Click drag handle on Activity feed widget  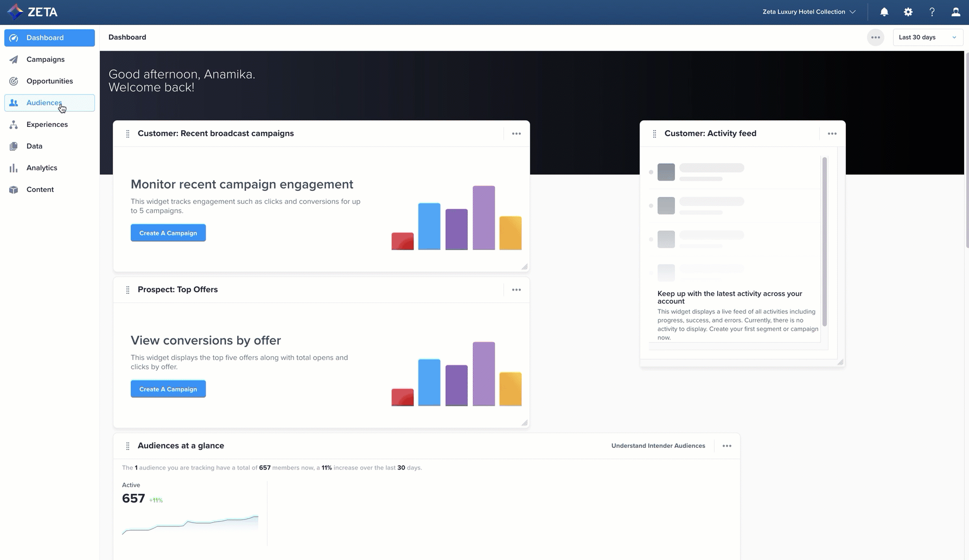click(x=654, y=134)
